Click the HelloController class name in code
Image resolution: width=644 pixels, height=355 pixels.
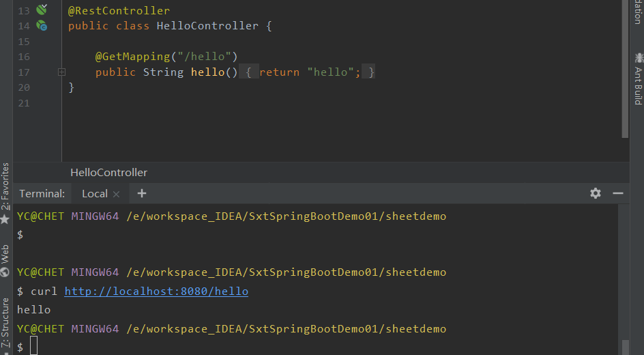(x=207, y=25)
